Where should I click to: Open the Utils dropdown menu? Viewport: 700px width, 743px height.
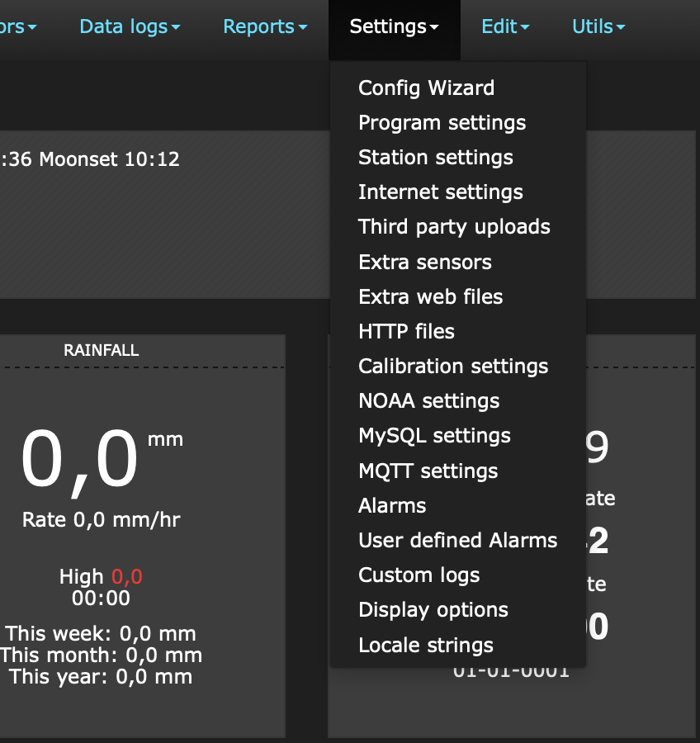tap(598, 27)
